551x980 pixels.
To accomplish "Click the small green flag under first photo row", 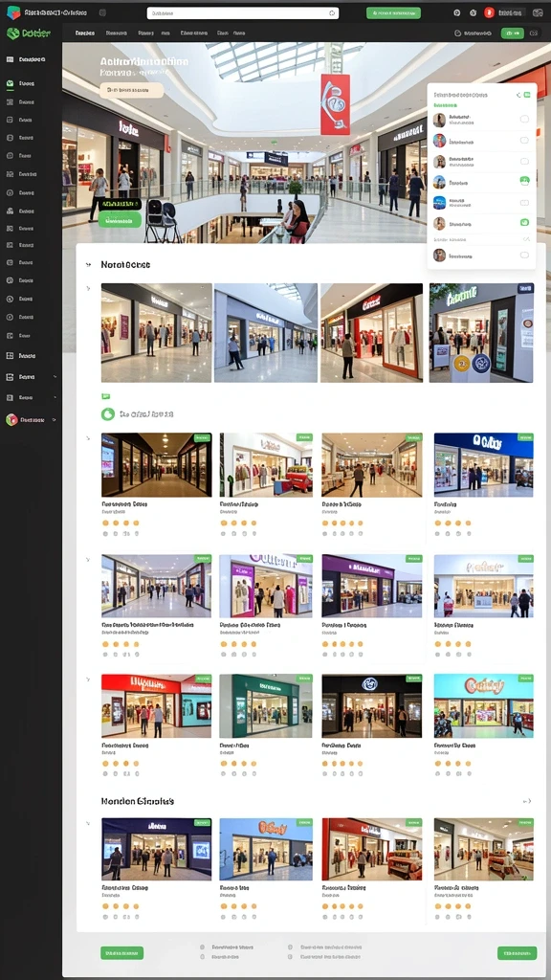I will pyautogui.click(x=105, y=395).
